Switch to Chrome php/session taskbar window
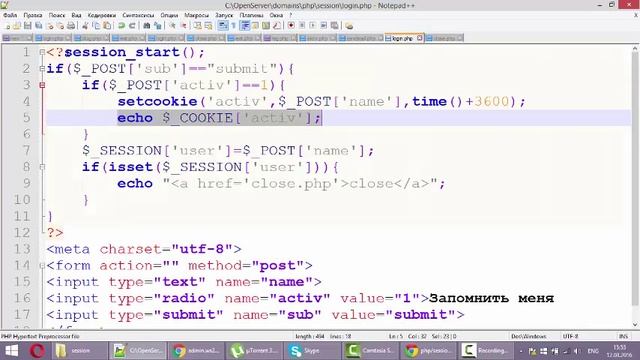The image size is (640, 360). pos(429,351)
